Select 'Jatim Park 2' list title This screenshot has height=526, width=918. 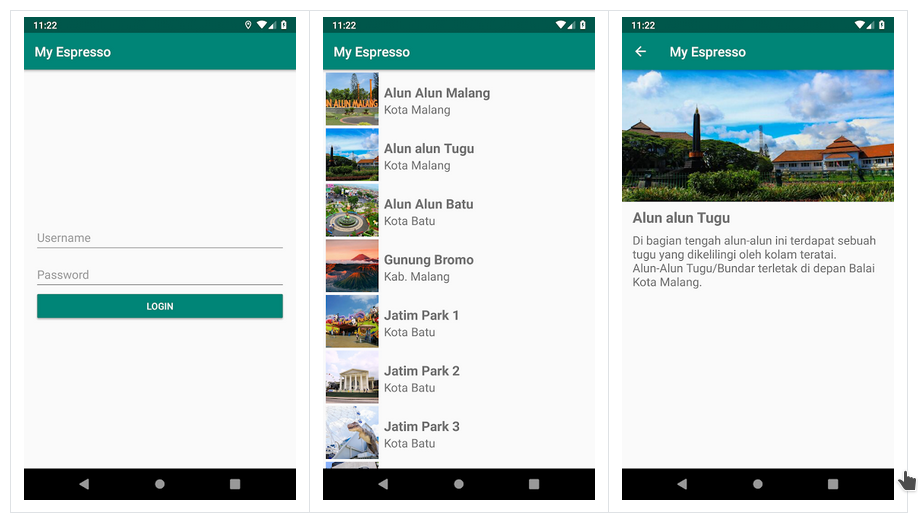click(422, 371)
